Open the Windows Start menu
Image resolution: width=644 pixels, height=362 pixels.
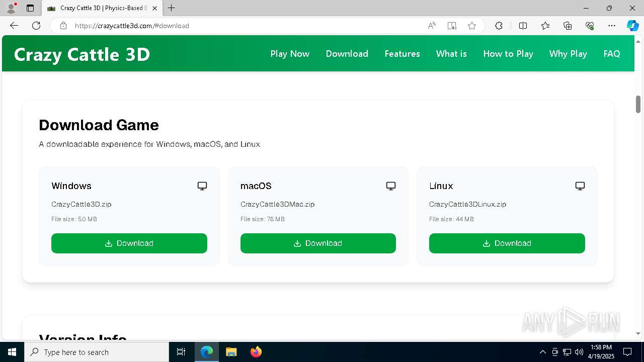point(12,352)
